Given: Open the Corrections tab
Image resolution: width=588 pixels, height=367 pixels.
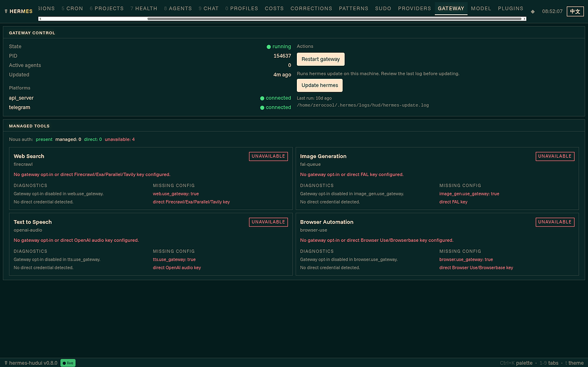Looking at the screenshot, I should tap(311, 8).
